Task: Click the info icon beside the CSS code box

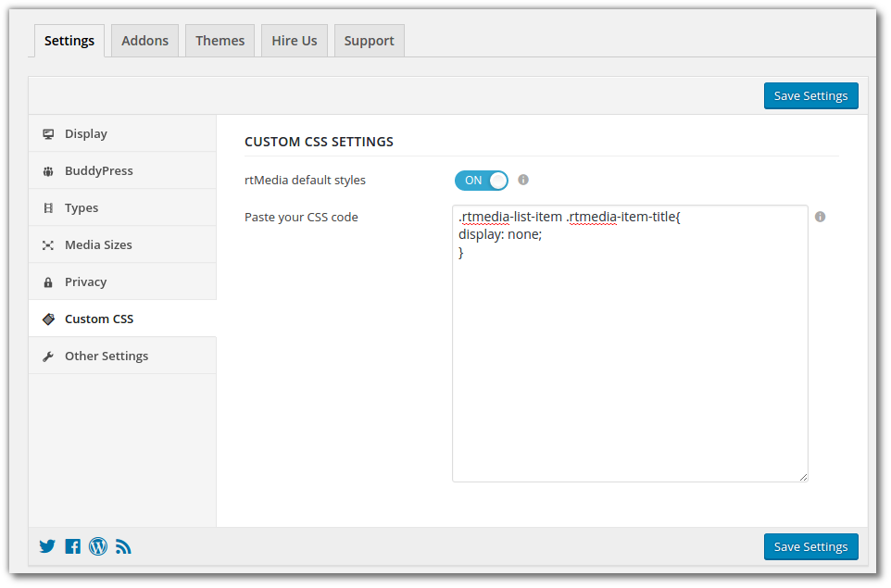Action: (x=820, y=217)
